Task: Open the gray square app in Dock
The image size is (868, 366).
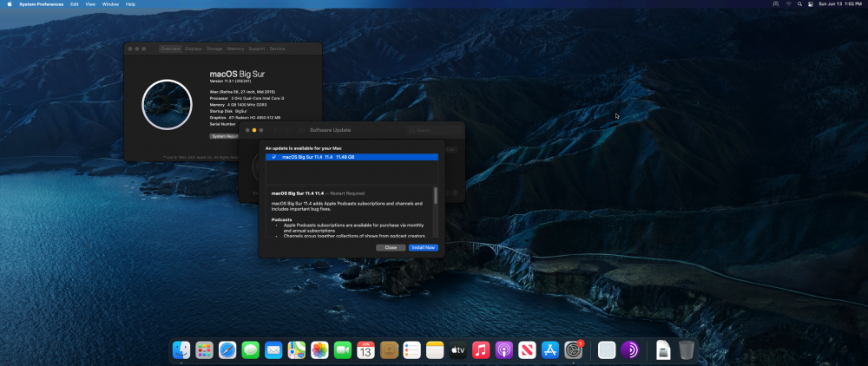Action: point(607,350)
